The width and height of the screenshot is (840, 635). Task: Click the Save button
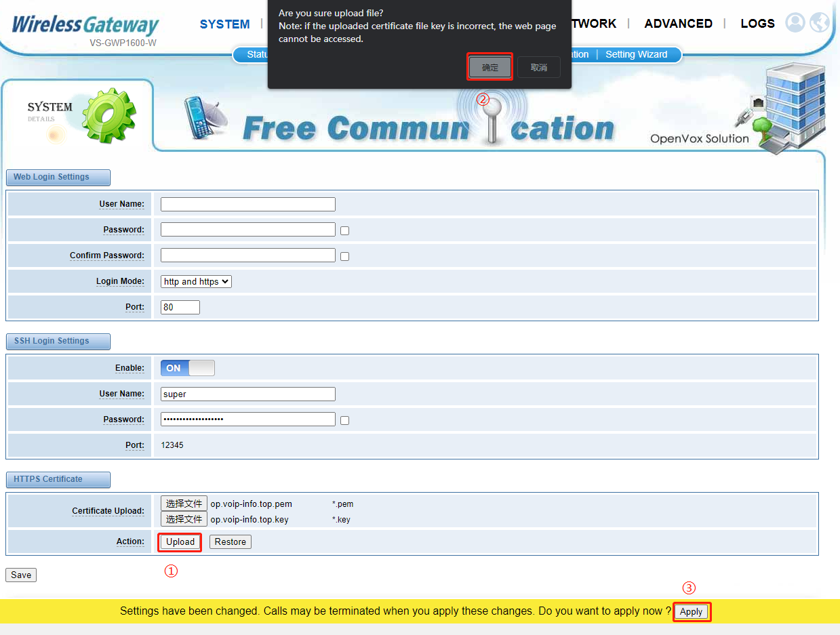pyautogui.click(x=21, y=575)
